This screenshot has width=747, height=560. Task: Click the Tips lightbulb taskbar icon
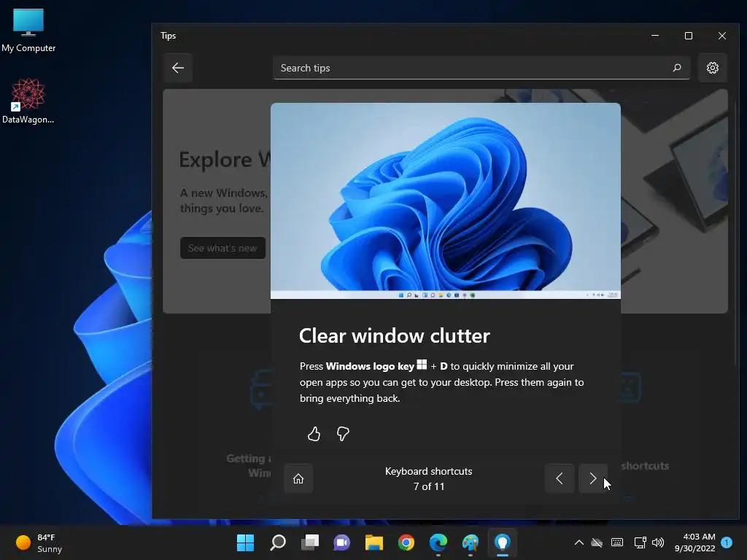502,542
